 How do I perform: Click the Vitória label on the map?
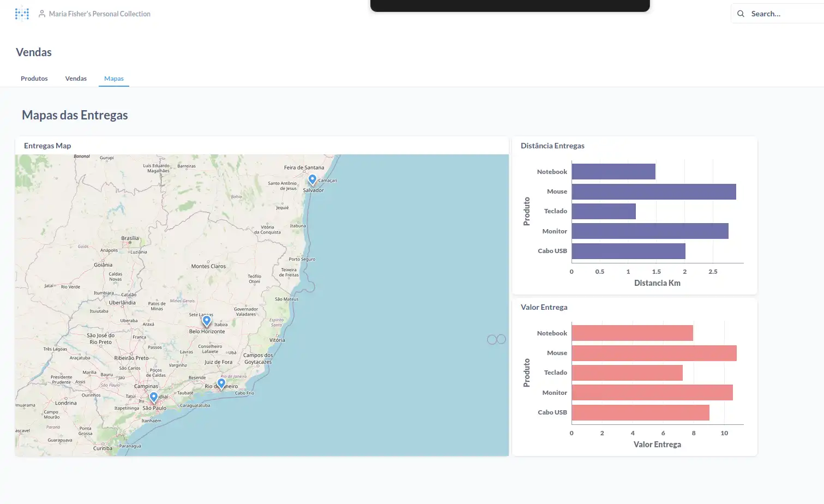(277, 340)
